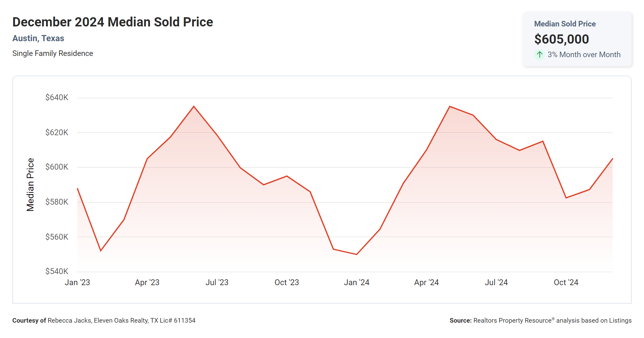Click the December 2024 Median Sold Price title
This screenshot has width=644, height=338.
tap(112, 22)
